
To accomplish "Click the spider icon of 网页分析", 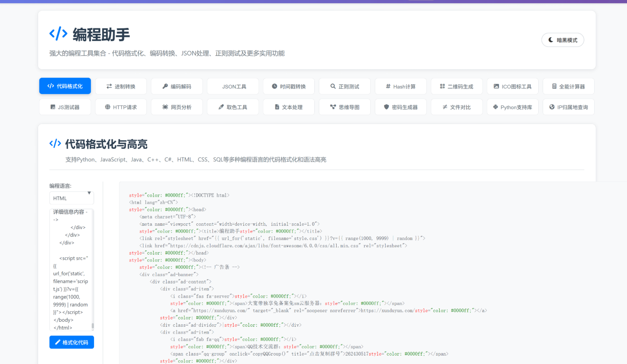I will click(165, 107).
